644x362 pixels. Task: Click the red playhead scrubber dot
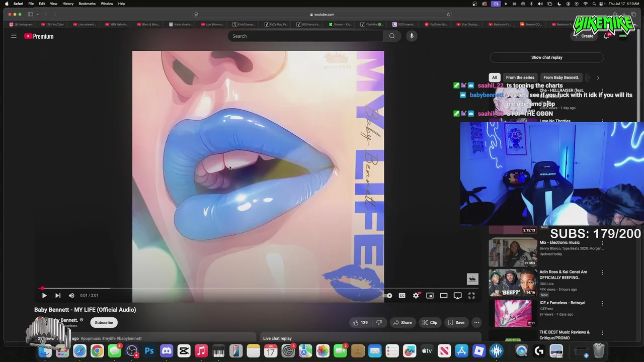42,289
